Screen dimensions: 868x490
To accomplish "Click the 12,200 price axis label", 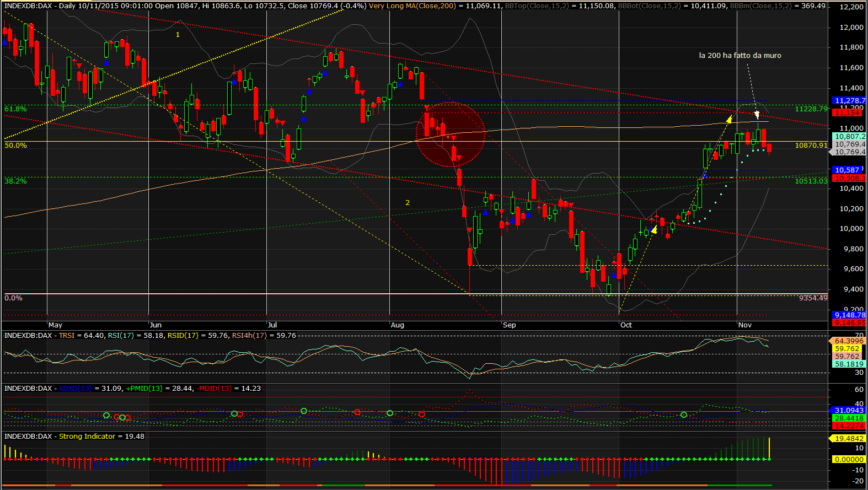I will coord(851,7).
